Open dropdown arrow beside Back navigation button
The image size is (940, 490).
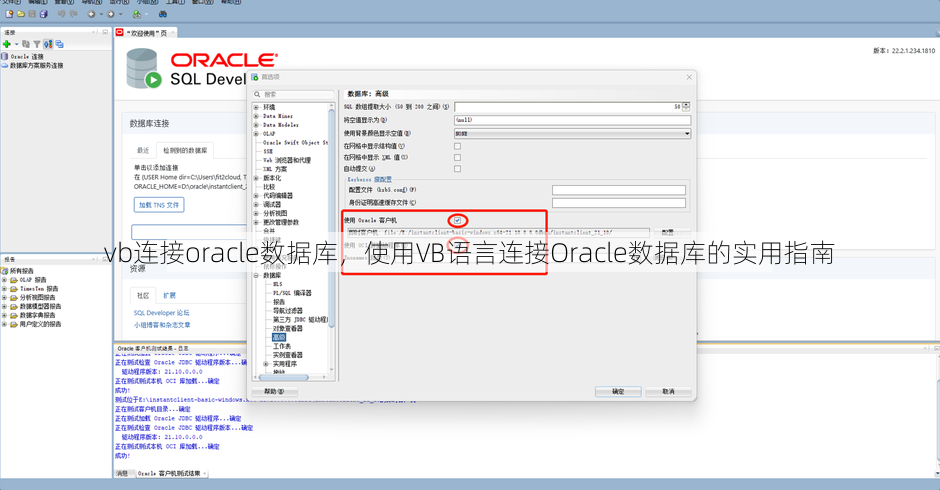pyautogui.click(x=101, y=14)
